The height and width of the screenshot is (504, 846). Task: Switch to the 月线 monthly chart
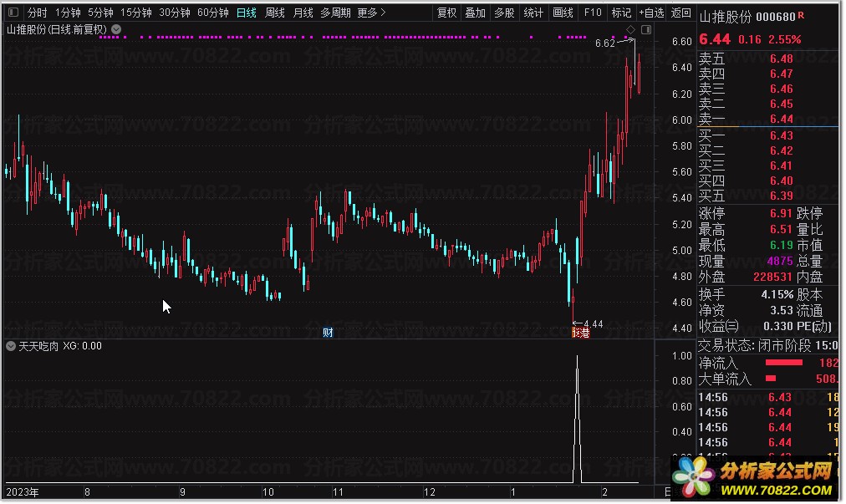point(303,13)
